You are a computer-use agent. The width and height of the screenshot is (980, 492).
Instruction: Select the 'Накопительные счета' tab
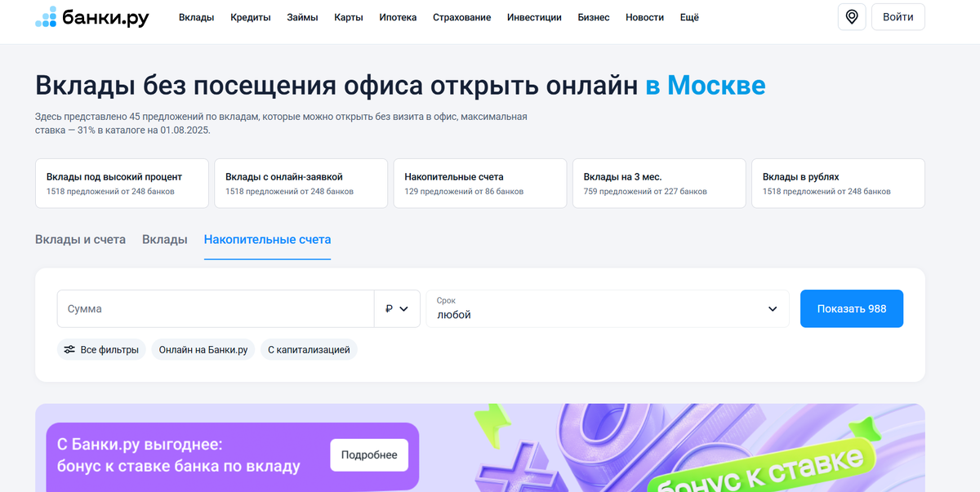[x=267, y=239]
